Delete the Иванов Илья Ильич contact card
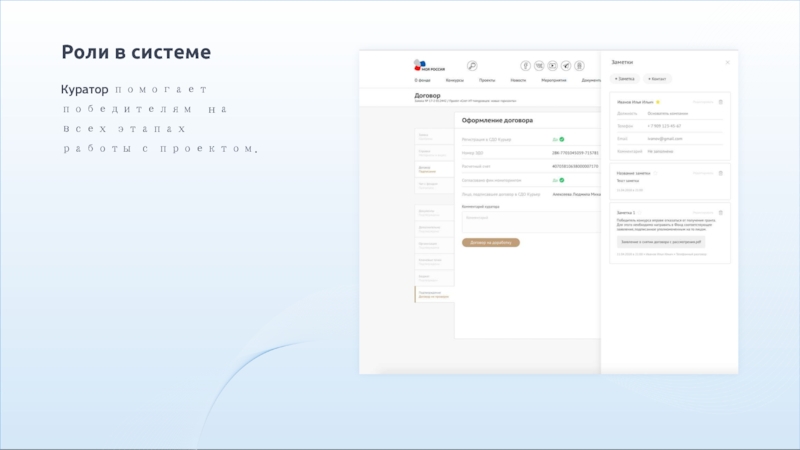The height and width of the screenshot is (450, 800). (721, 102)
